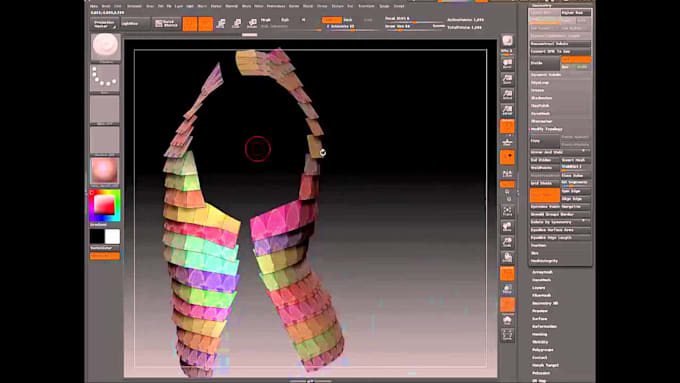This screenshot has width=680, height=383.
Task: Open the material sphere thumbnail
Action: point(105,171)
